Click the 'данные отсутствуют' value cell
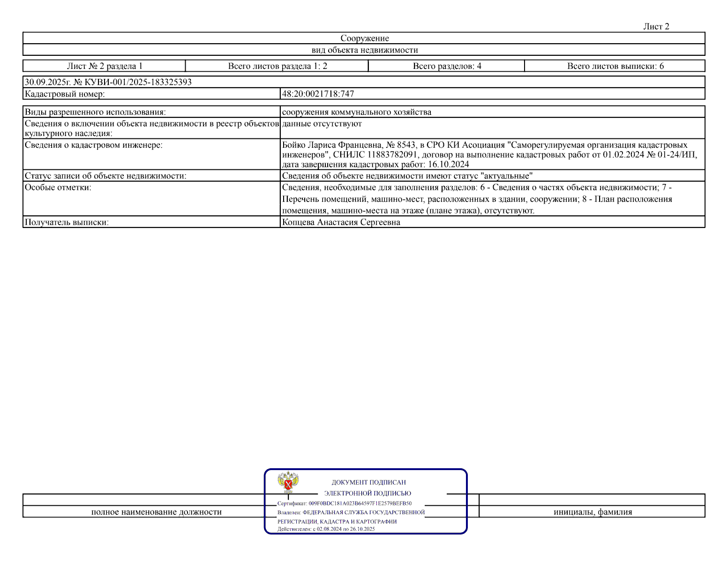The height and width of the screenshot is (563, 728). 493,128
